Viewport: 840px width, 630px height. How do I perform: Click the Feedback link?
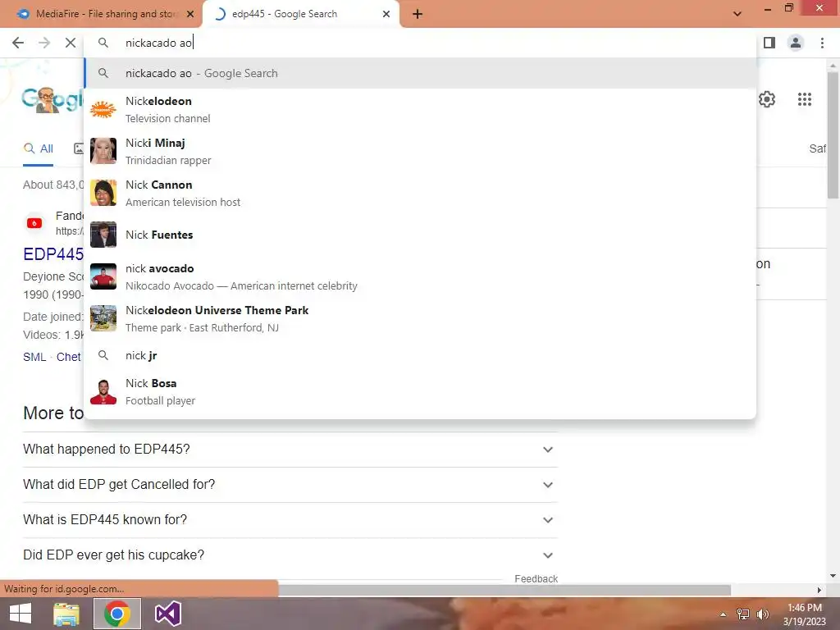click(536, 578)
